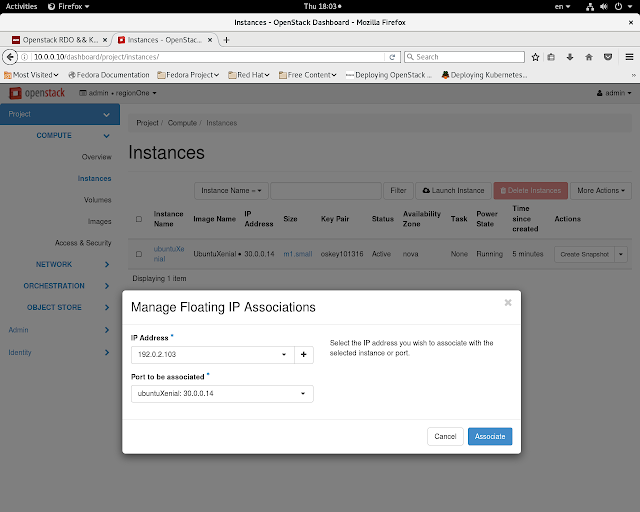Expand the Create Snapshot actions arrow
Image resolution: width=640 pixels, height=512 pixels.
[621, 254]
